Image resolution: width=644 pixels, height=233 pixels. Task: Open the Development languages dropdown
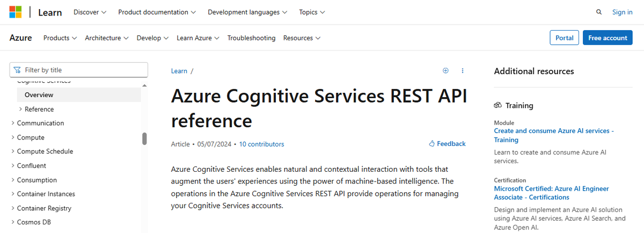247,12
